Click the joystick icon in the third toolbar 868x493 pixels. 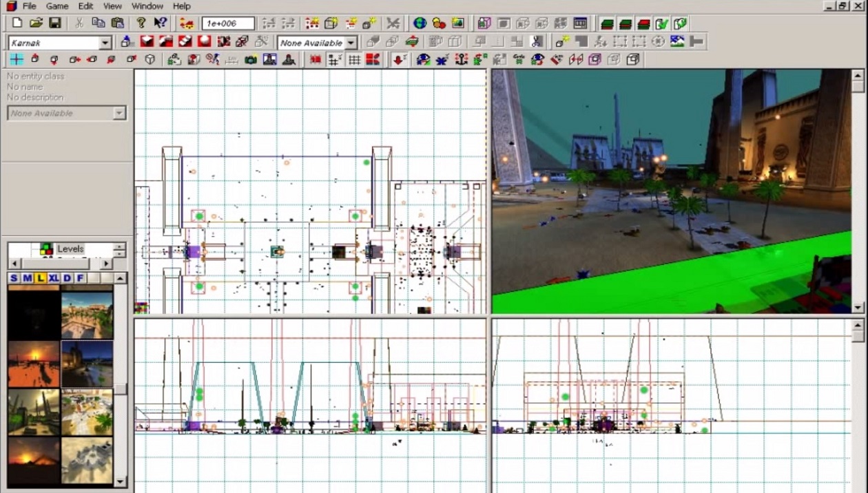[x=289, y=60]
